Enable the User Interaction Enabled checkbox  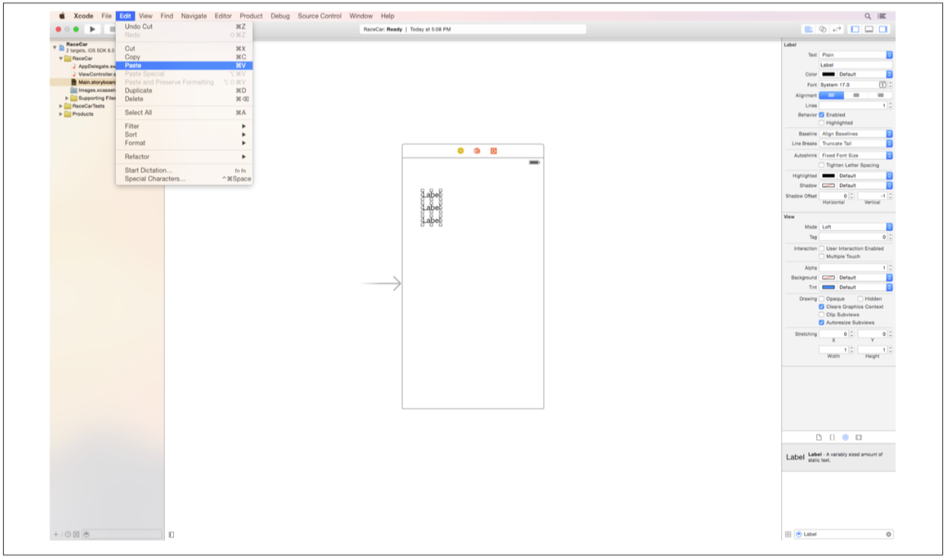click(x=822, y=248)
